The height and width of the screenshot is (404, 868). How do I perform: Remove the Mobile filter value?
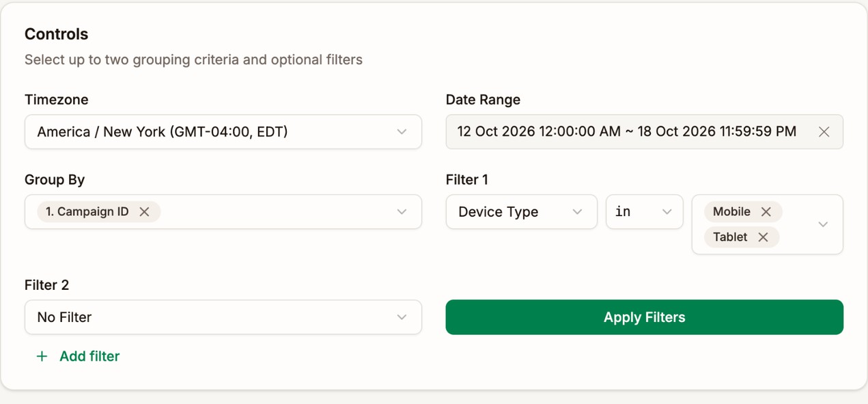766,212
